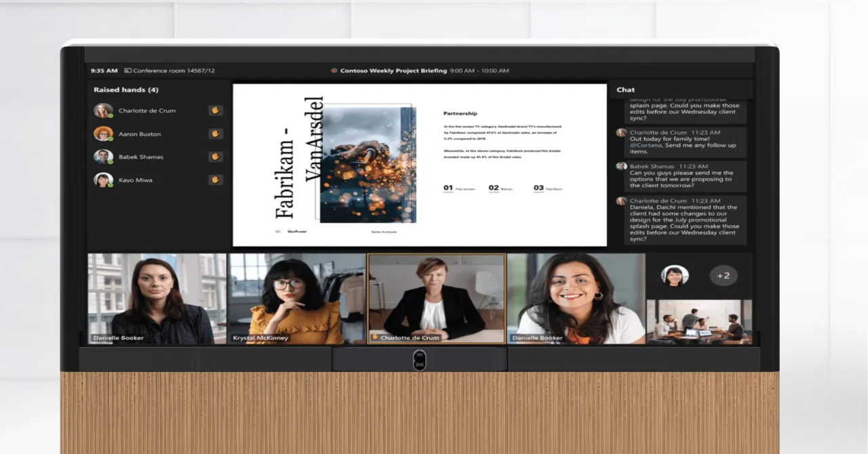Open the Chat panel header
This screenshot has height=454, width=868.
(x=625, y=89)
